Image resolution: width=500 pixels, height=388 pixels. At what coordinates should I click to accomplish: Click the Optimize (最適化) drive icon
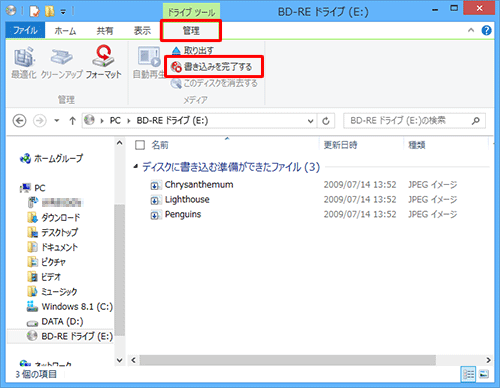(24, 57)
